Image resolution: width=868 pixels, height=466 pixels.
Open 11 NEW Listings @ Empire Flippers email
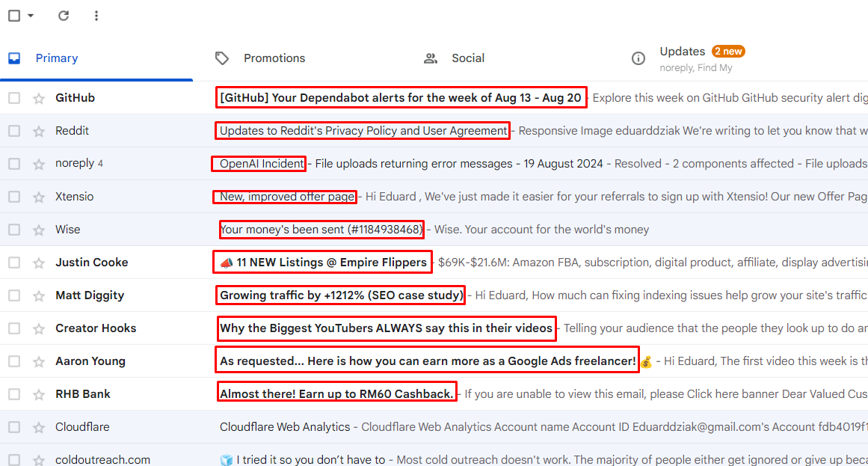323,263
